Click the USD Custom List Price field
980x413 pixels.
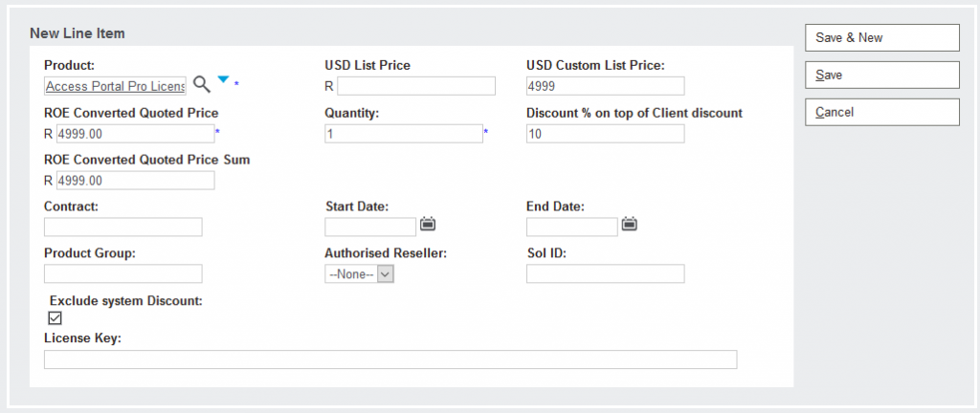click(605, 87)
